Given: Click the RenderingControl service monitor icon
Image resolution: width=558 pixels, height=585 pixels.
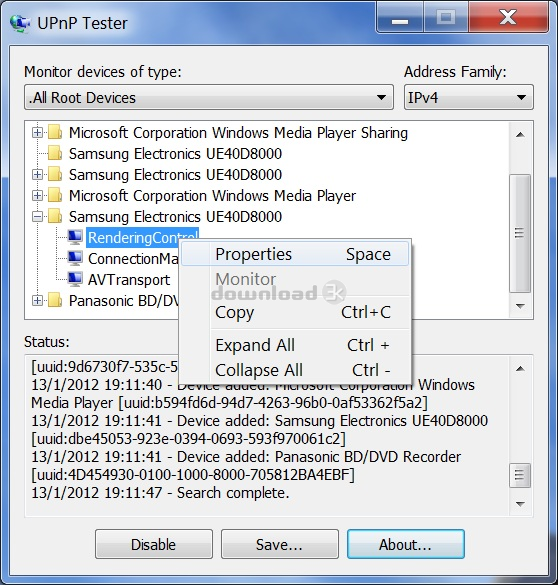Looking at the screenshot, I should tap(75, 237).
